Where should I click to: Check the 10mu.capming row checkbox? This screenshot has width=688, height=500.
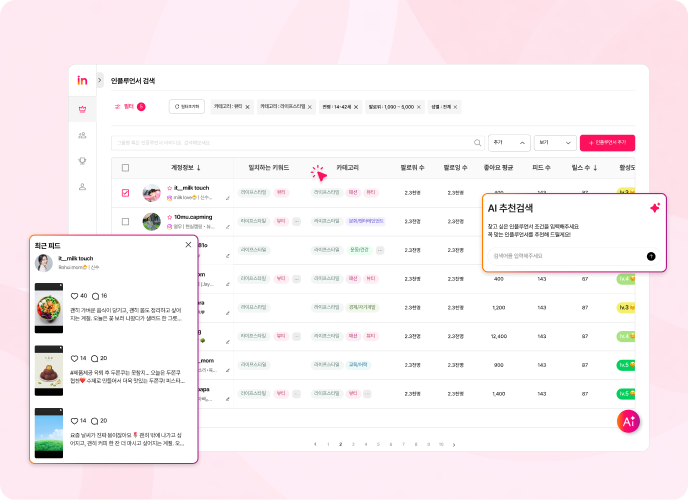coord(125,221)
